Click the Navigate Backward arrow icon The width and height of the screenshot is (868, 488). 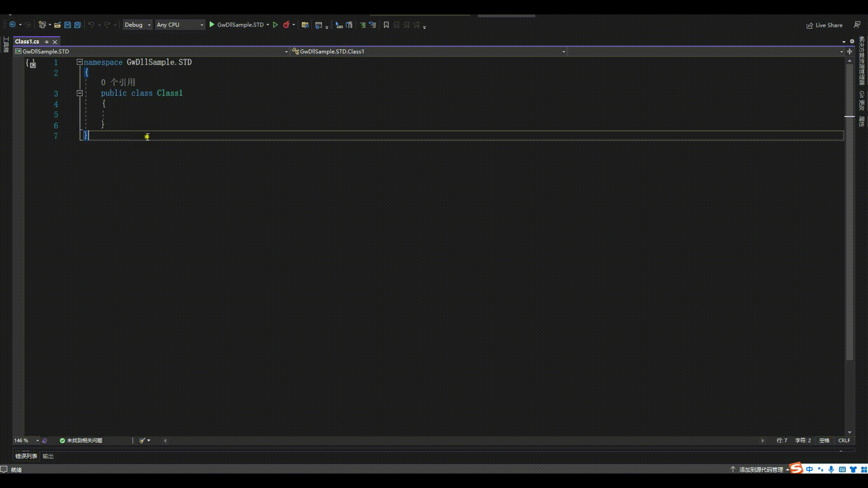pyautogui.click(x=12, y=25)
